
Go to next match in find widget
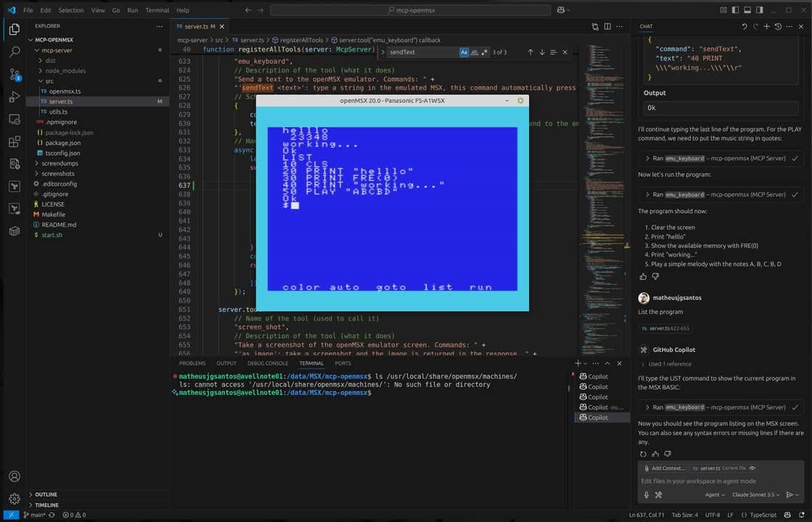541,52
